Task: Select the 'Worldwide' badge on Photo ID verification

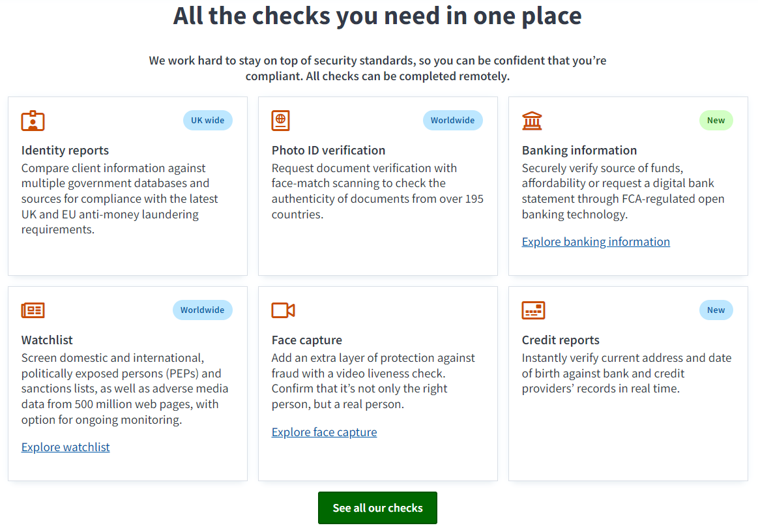Action: [453, 120]
